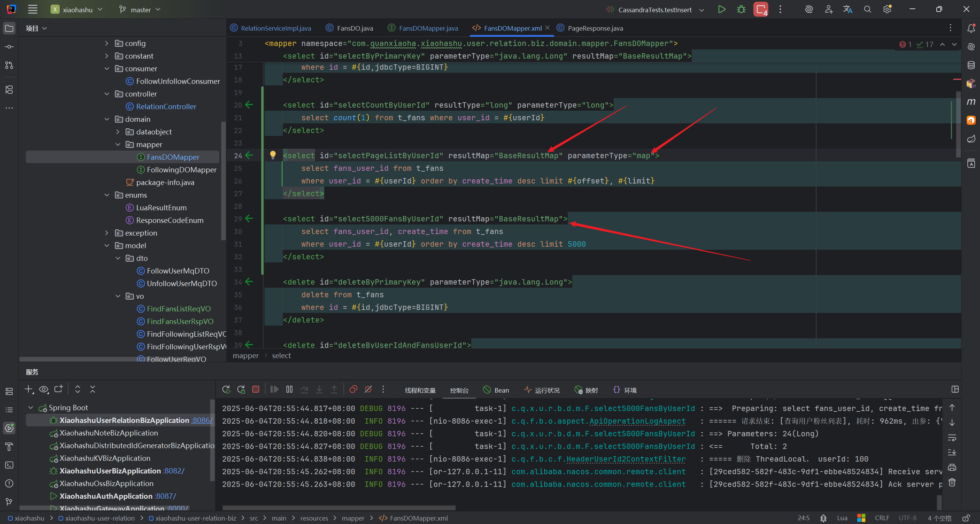
Task: Open the pull requests tool window icon
Action: tap(9, 65)
